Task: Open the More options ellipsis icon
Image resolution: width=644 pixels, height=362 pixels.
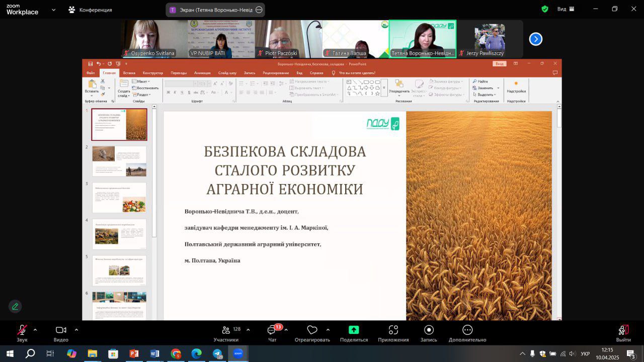Action: click(x=467, y=330)
